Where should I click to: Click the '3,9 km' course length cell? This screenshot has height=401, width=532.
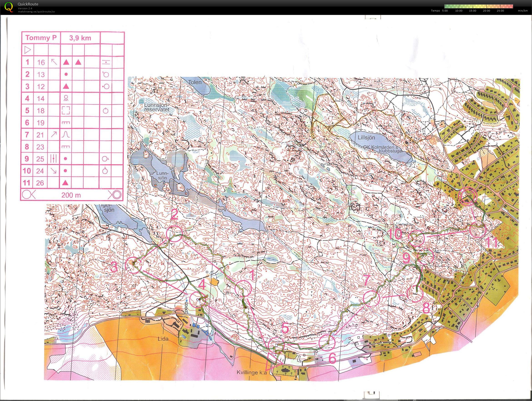[80, 38]
